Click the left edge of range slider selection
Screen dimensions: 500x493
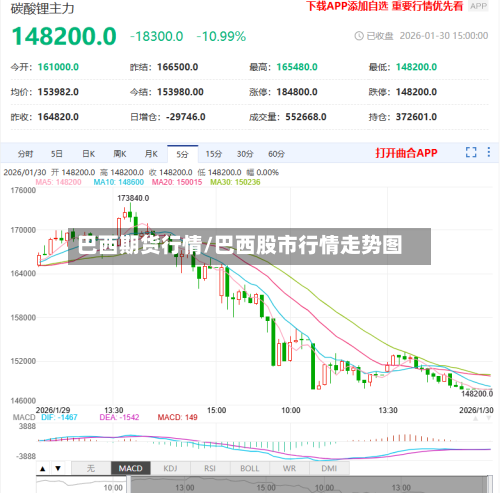click(x=129, y=484)
